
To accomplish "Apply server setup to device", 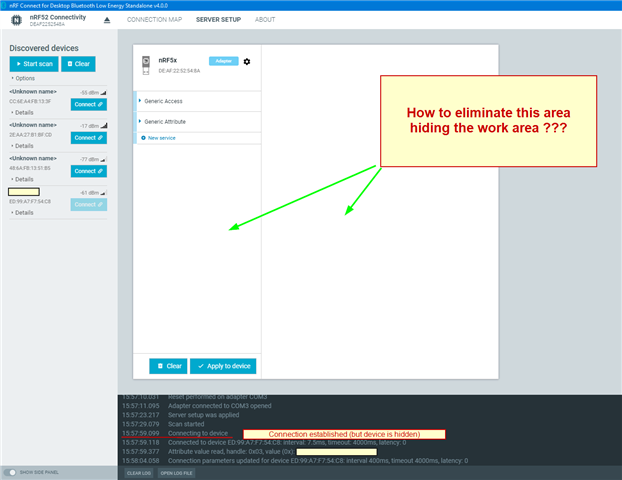I will click(x=223, y=366).
